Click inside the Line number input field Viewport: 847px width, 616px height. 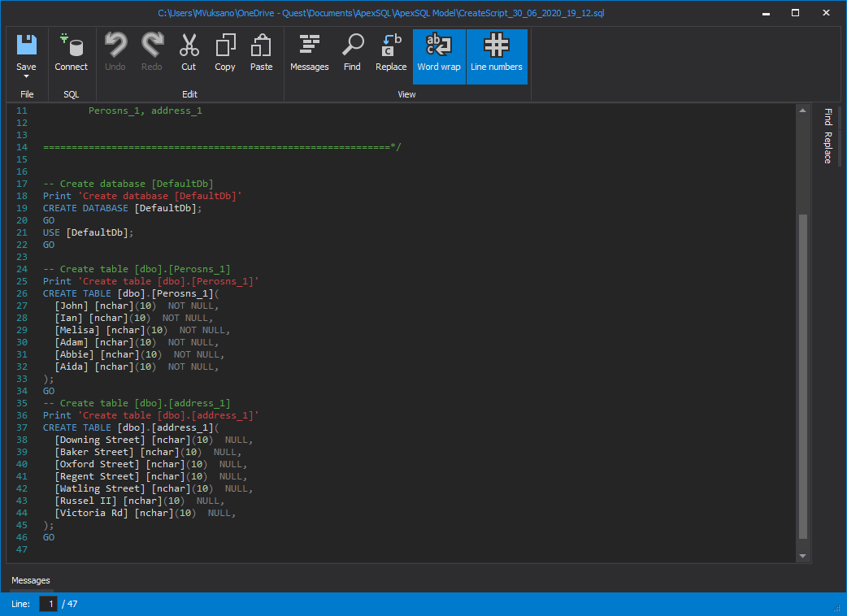click(x=49, y=604)
